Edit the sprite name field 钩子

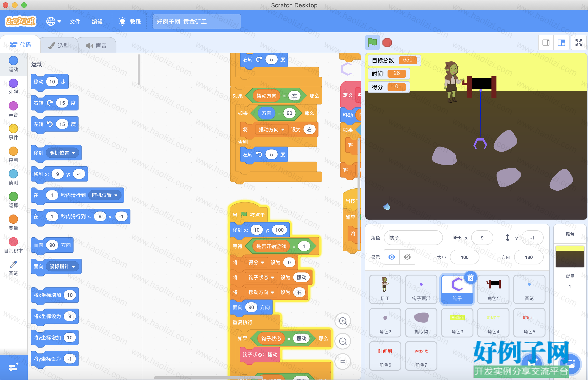[413, 238]
